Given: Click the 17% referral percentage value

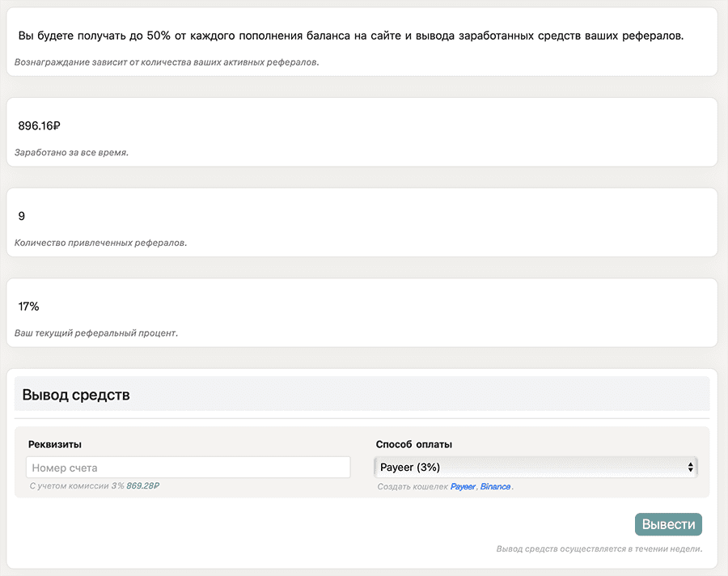Looking at the screenshot, I should click(28, 307).
